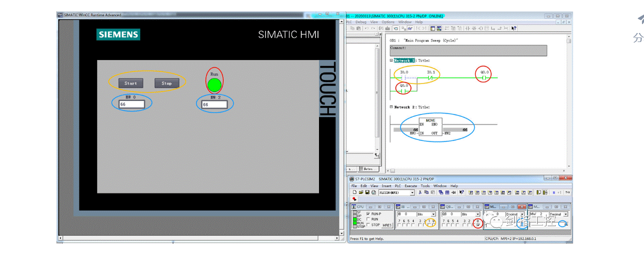
Task: Click close branch icon in LAD toolbar
Action: click(x=499, y=28)
